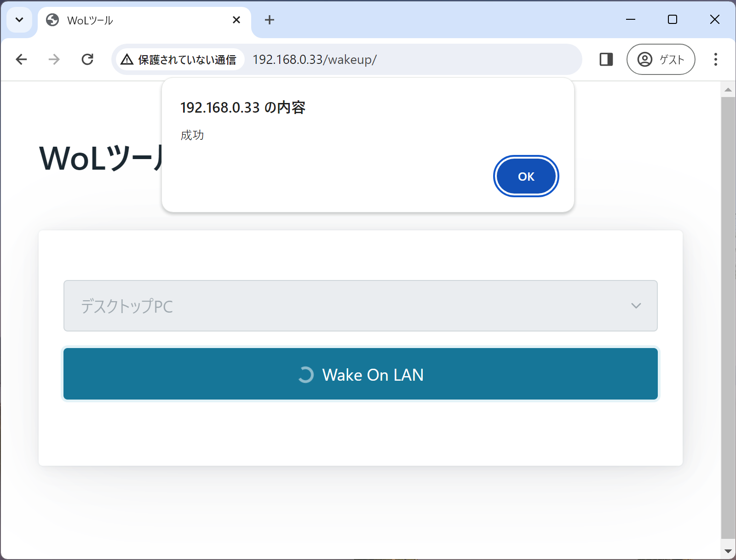Screen dimensions: 736x560
Task: Minimize the browser window
Action: (631, 19)
